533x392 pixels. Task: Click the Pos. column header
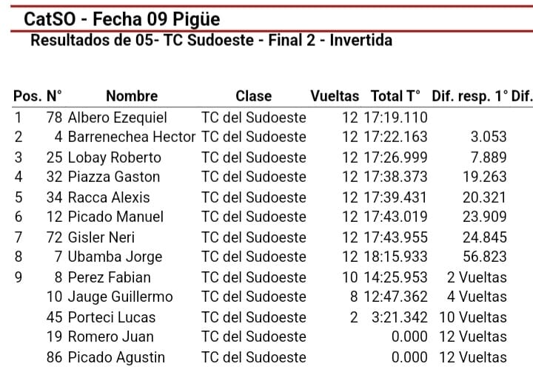click(27, 96)
